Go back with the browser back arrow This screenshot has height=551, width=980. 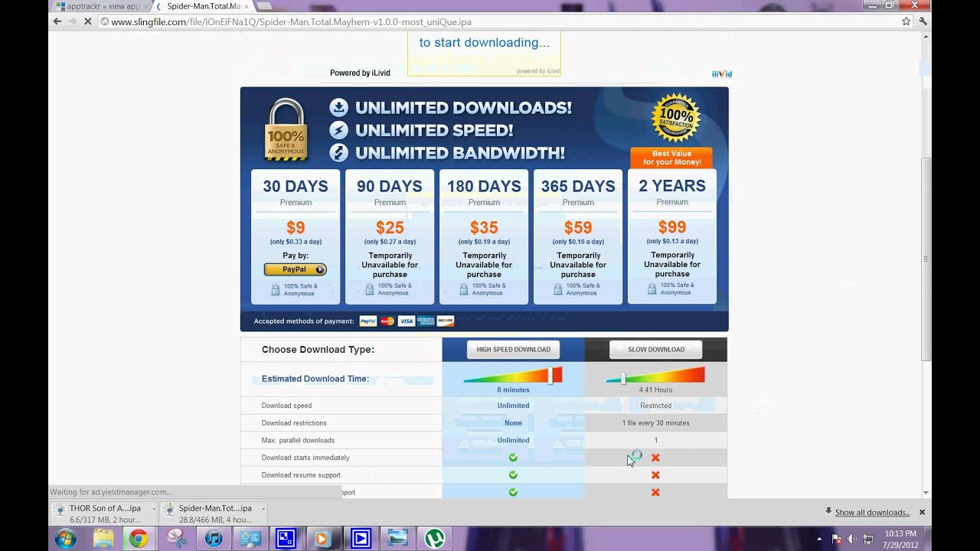[x=57, y=21]
